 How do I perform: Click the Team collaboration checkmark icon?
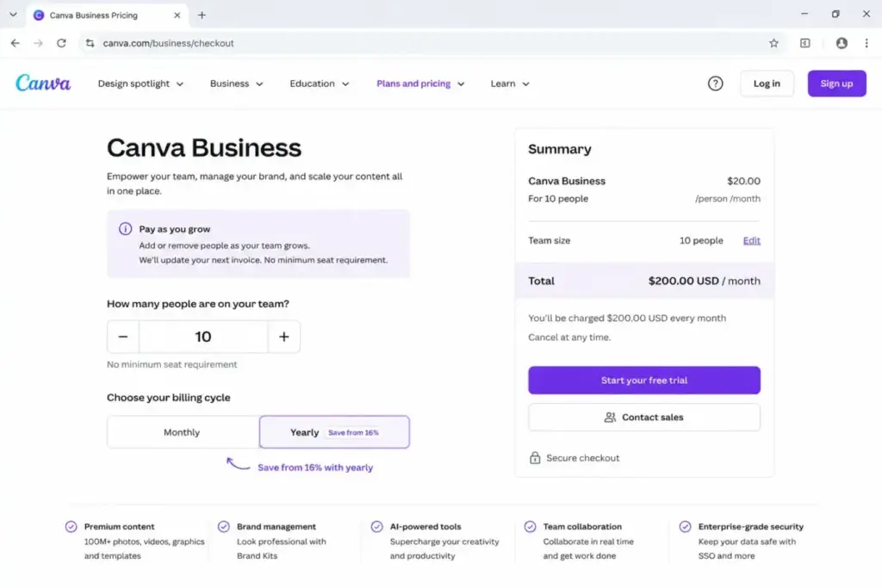pyautogui.click(x=530, y=527)
